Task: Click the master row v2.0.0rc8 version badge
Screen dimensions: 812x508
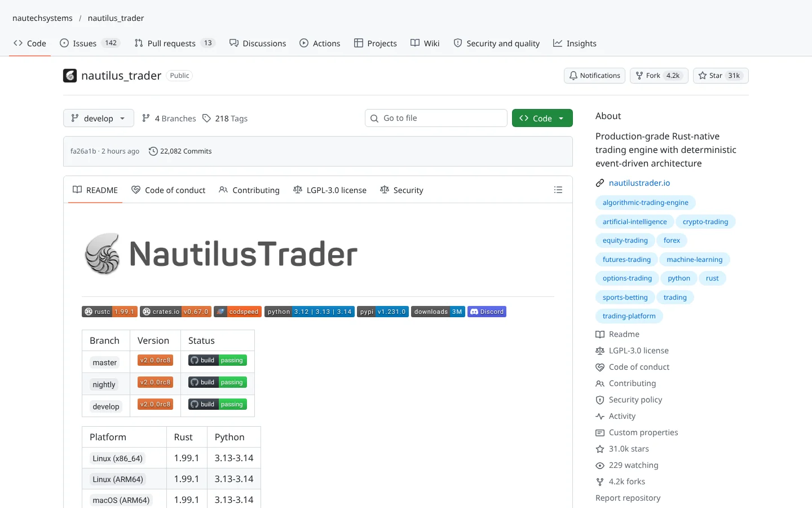Action: pyautogui.click(x=156, y=360)
